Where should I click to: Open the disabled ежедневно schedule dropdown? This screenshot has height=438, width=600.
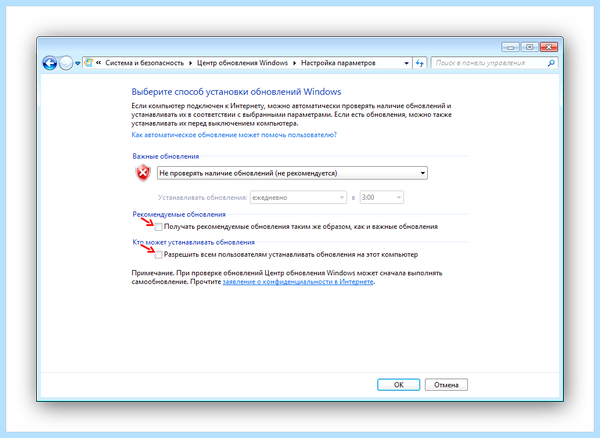point(298,197)
